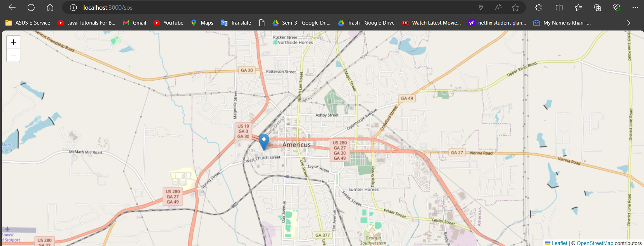This screenshot has width=644, height=246.
Task: Click the Ashby Street label
Action: (327, 115)
